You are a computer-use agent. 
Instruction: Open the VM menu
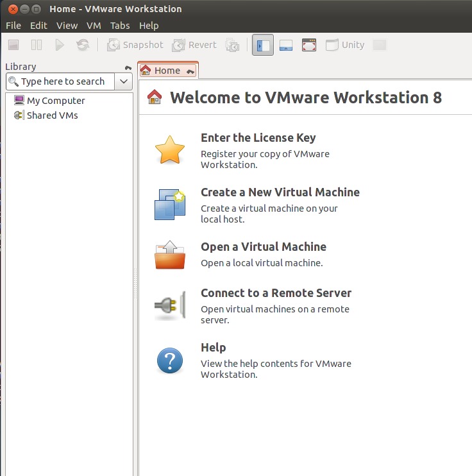click(x=94, y=26)
